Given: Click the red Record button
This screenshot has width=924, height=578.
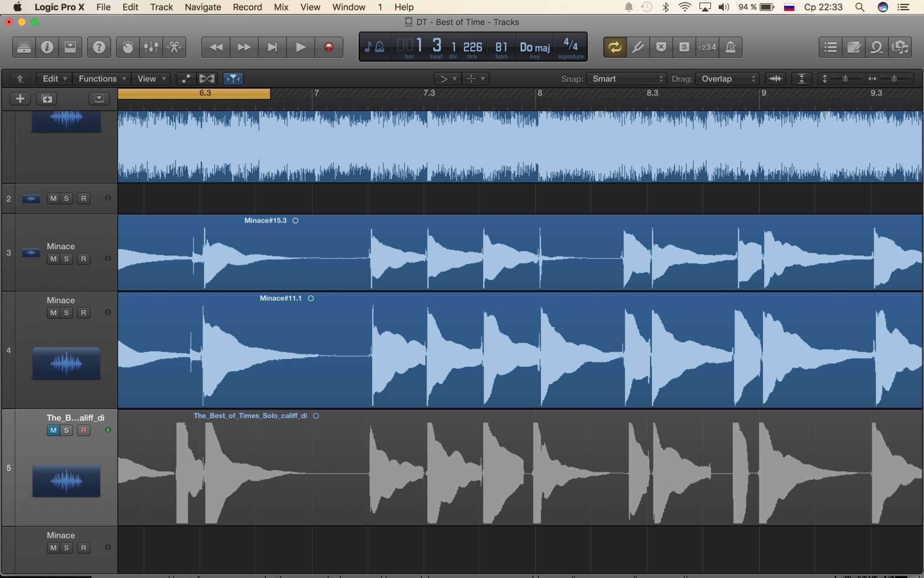Looking at the screenshot, I should click(328, 47).
